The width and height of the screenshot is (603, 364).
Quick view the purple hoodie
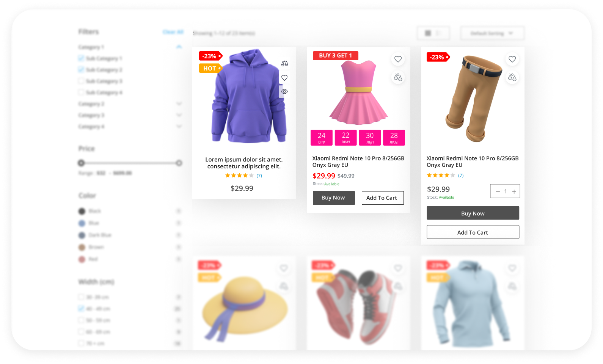pos(284,91)
